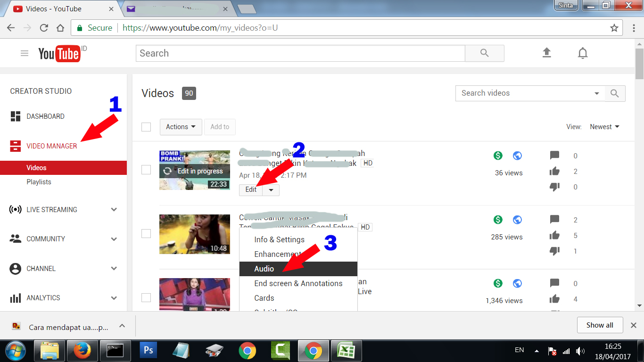
Task: Switch to the Videos - YouTube browser tab
Action: point(64,8)
